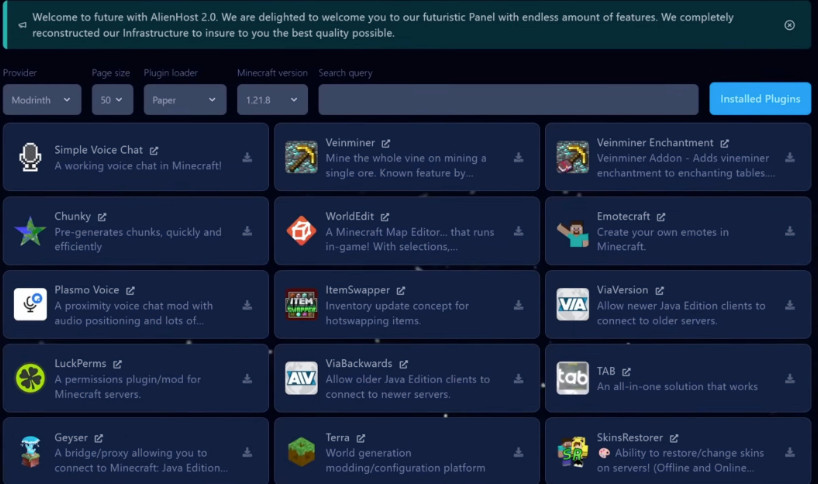Open the Provider dropdown set to Modrinth
818x484 pixels.
(x=41, y=100)
